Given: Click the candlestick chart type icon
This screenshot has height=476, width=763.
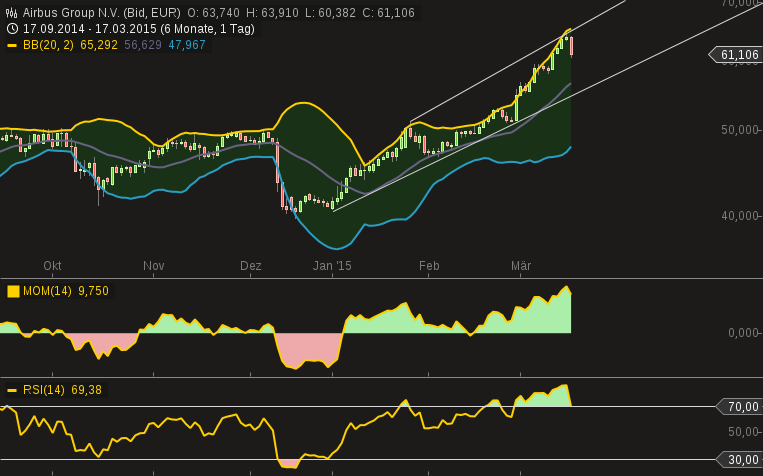Looking at the screenshot, I should 11,13.
